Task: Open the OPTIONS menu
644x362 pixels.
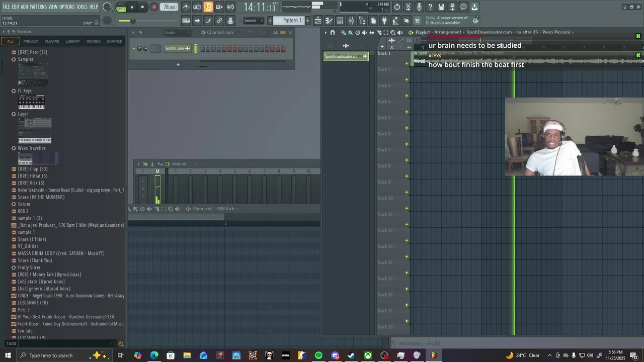Action: (67, 7)
